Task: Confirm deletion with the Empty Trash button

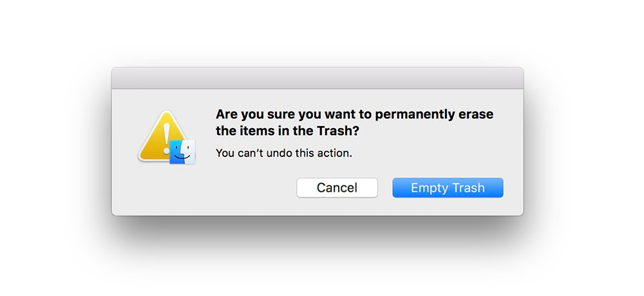Action: [448, 188]
